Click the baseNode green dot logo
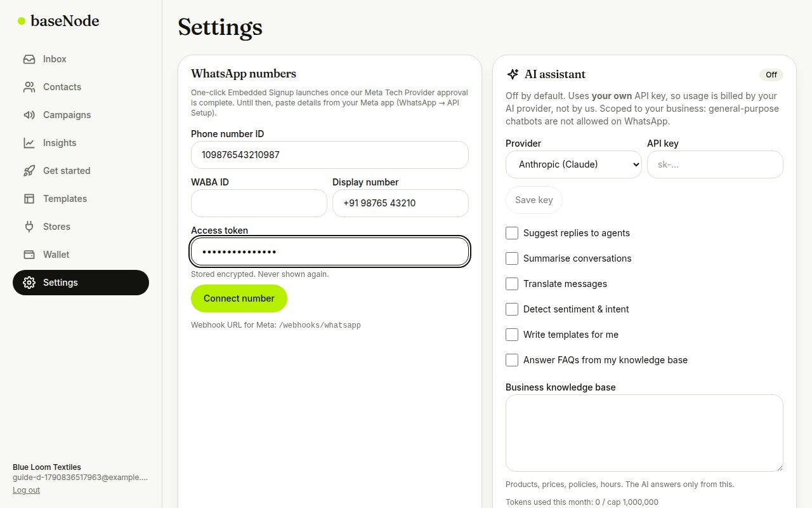812x508 pixels. tap(22, 21)
